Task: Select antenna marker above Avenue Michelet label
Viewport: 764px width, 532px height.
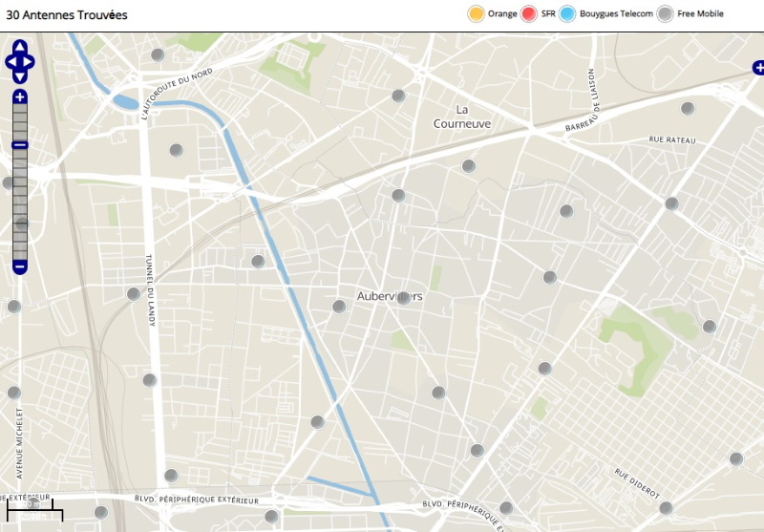Action: [14, 393]
